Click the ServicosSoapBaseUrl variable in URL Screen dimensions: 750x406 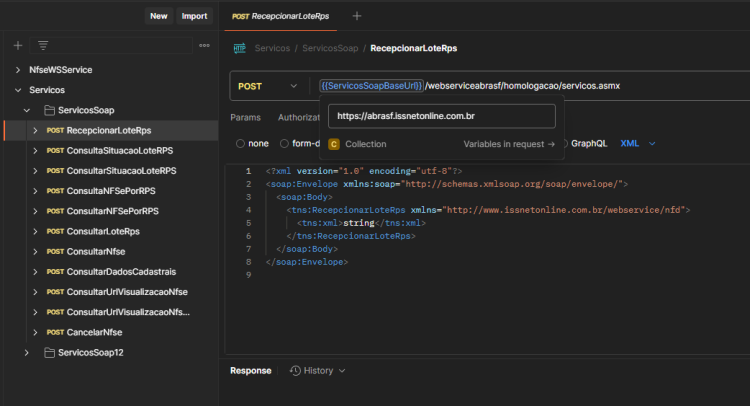coord(372,86)
